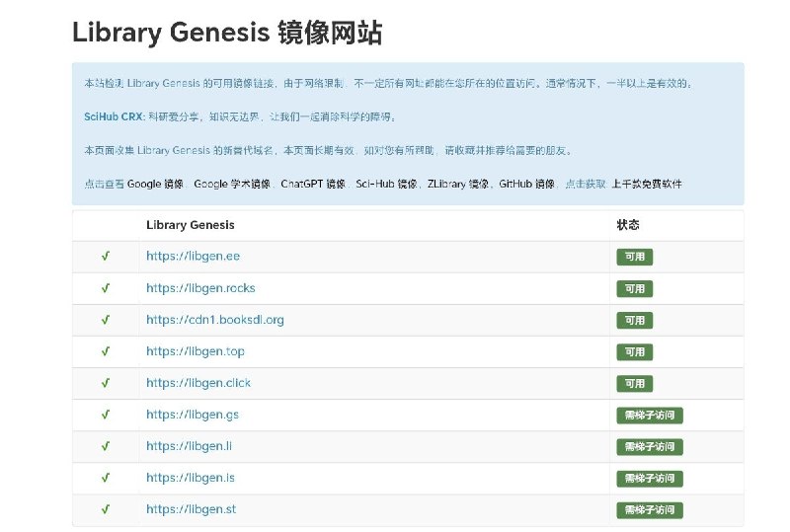
Task: Open the https://libgen.gs mirror link
Action: tap(193, 415)
